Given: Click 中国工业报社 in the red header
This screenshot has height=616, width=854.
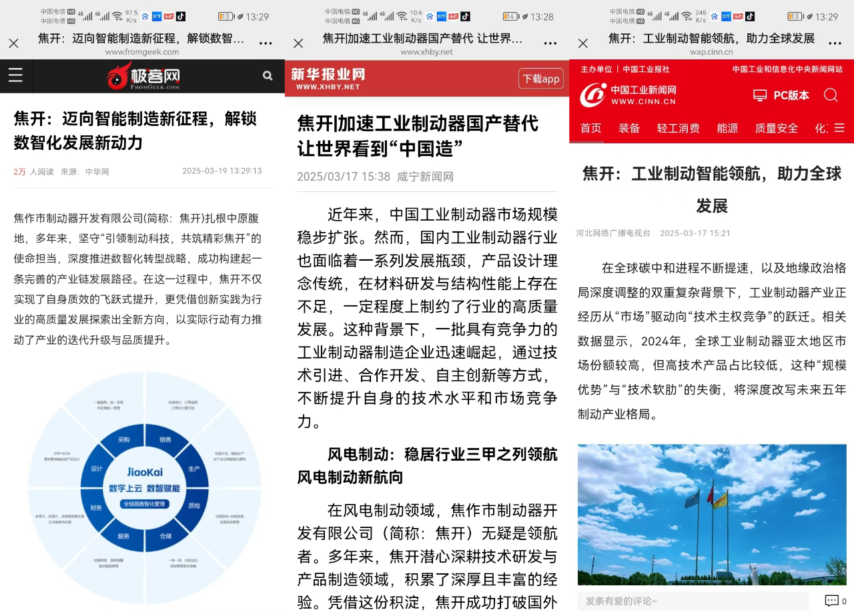Looking at the screenshot, I should pos(647,69).
